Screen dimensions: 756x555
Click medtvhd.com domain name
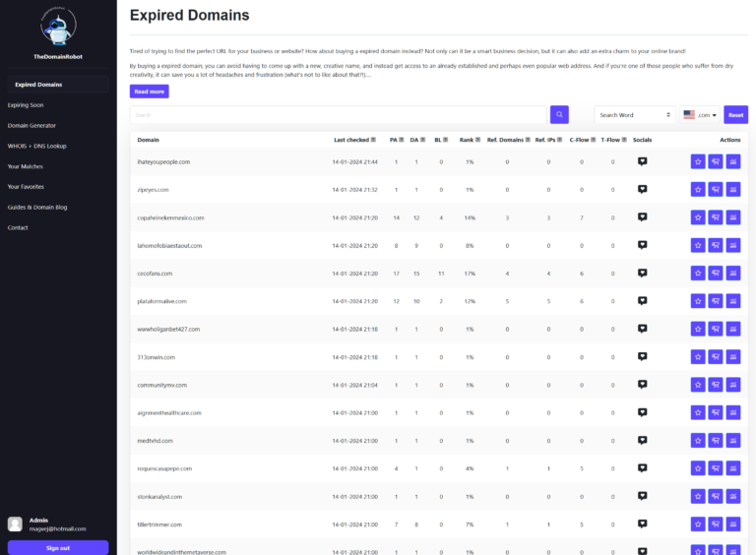click(155, 440)
